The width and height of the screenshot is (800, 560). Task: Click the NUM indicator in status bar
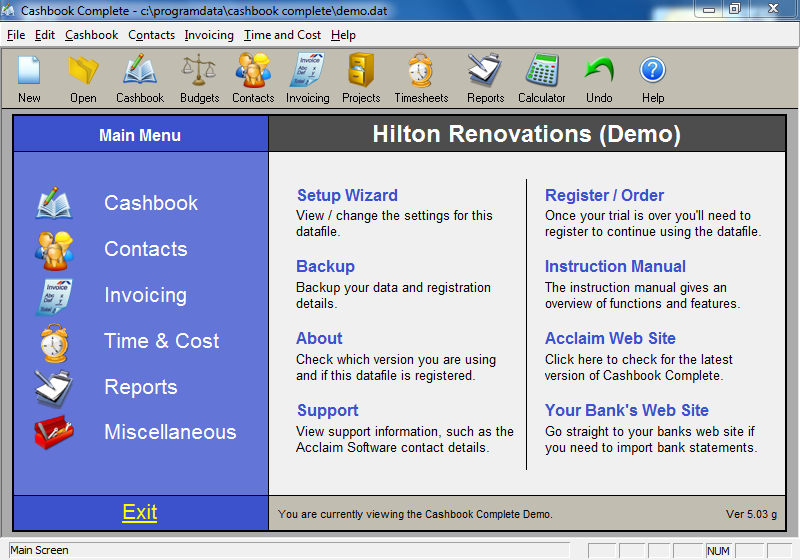(718, 551)
